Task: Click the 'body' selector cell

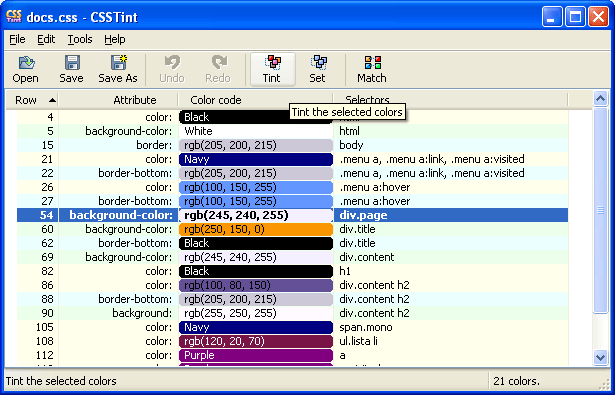Action: (351, 145)
